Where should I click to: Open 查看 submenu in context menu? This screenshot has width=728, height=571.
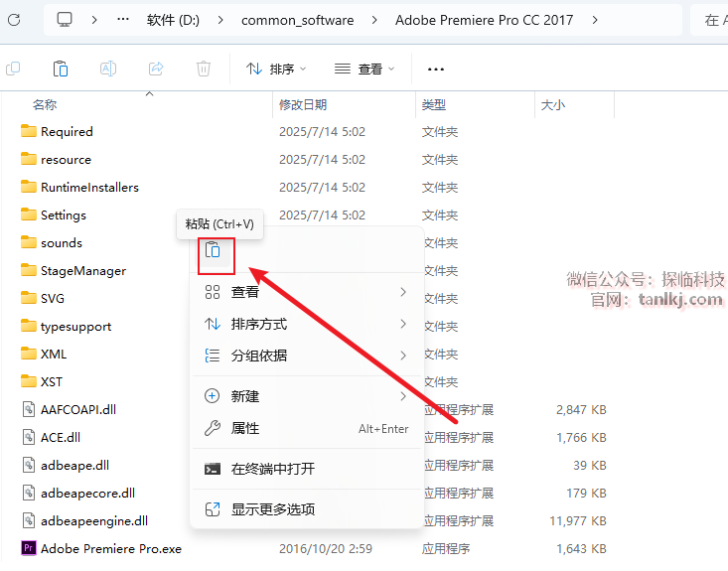(x=307, y=292)
